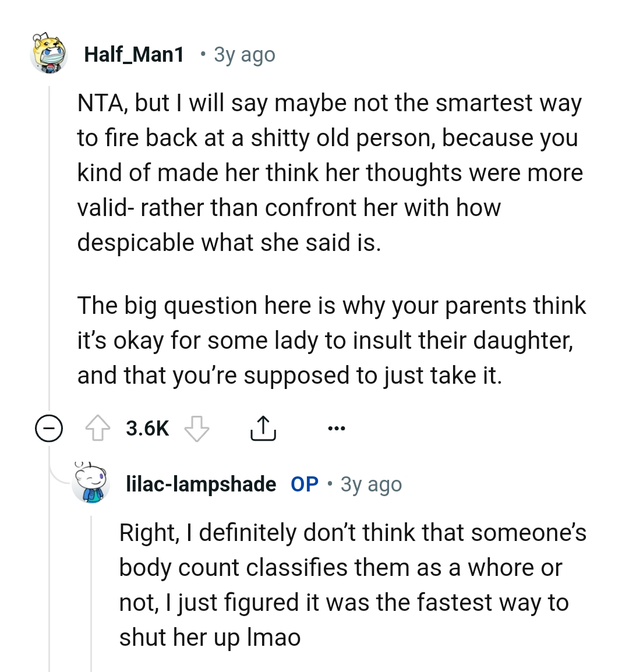Image resolution: width=629 pixels, height=672 pixels.
Task: Collapse the comment using the minus button
Action: [x=49, y=428]
